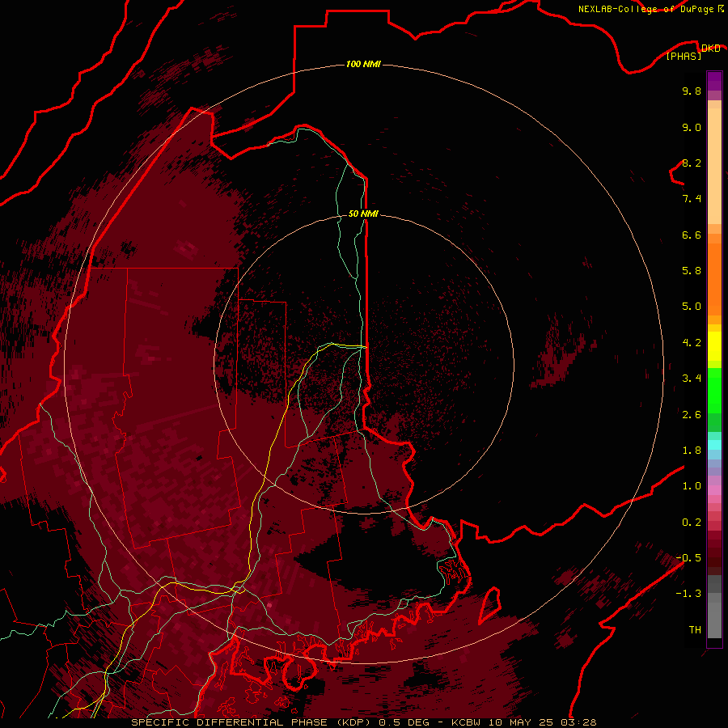This screenshot has height=728, width=728.
Task: Click the 8.2 value on the color scale
Action: [692, 163]
